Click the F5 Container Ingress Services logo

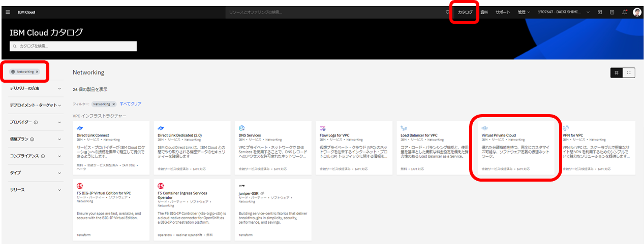tap(161, 186)
